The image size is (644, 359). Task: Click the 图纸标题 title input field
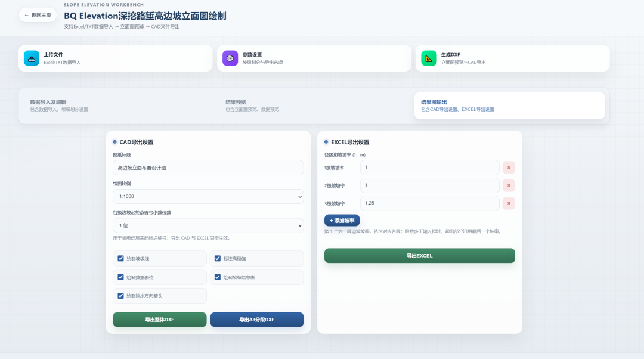208,168
